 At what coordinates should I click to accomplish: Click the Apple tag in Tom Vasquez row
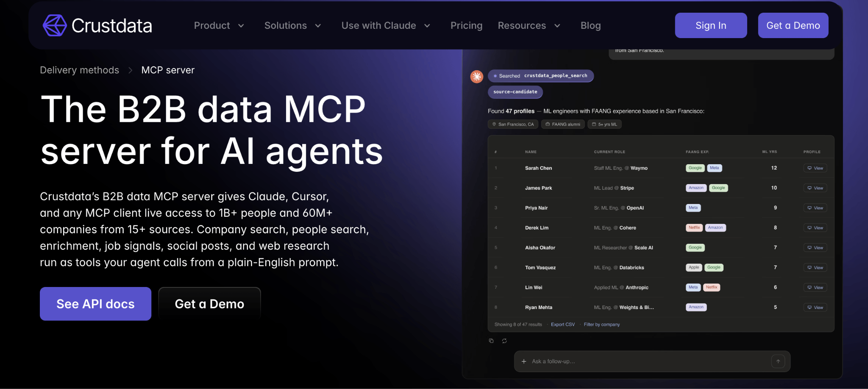tap(694, 268)
